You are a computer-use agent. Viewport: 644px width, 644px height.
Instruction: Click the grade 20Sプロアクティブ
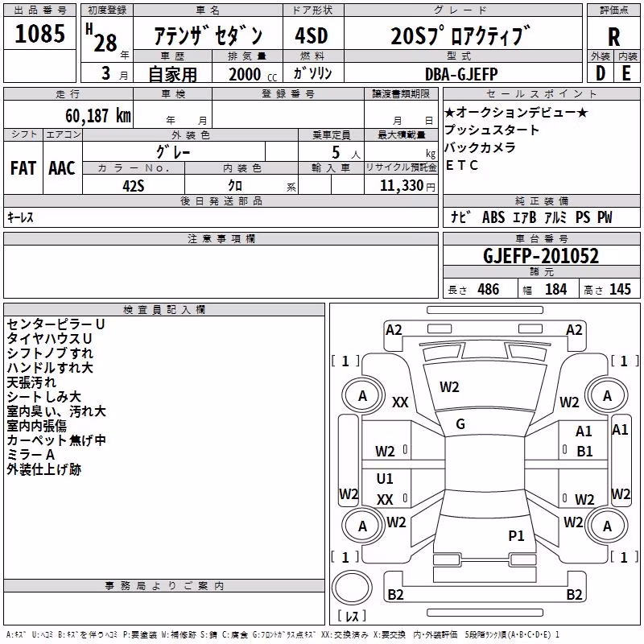[460, 35]
